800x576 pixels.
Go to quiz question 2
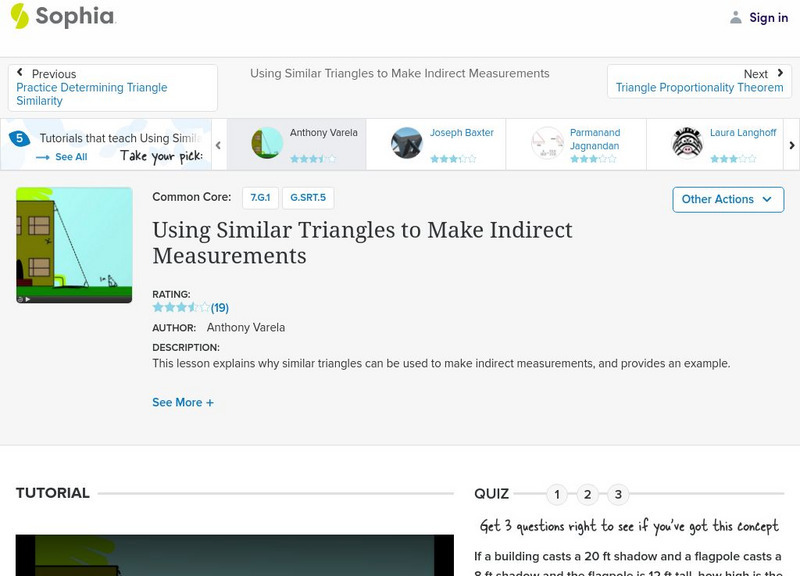pos(588,494)
